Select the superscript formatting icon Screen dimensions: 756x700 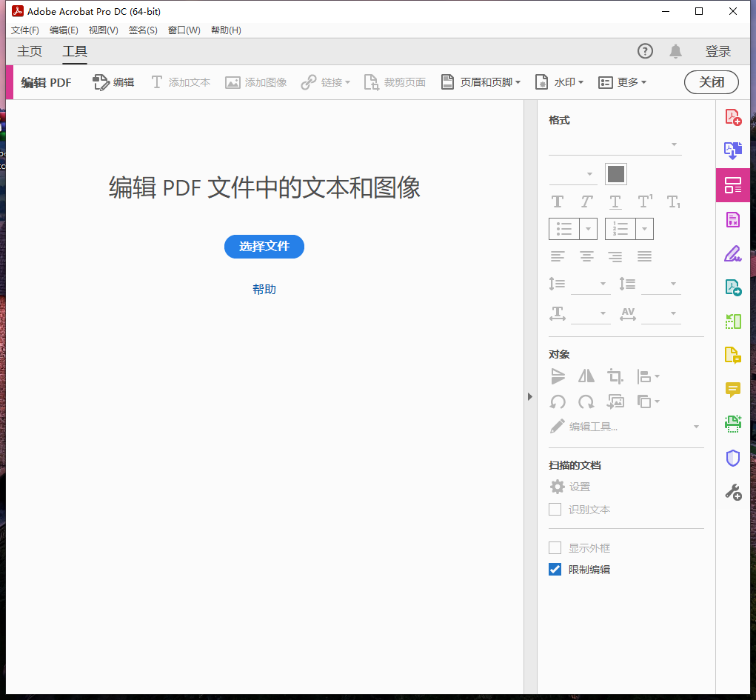coord(644,201)
